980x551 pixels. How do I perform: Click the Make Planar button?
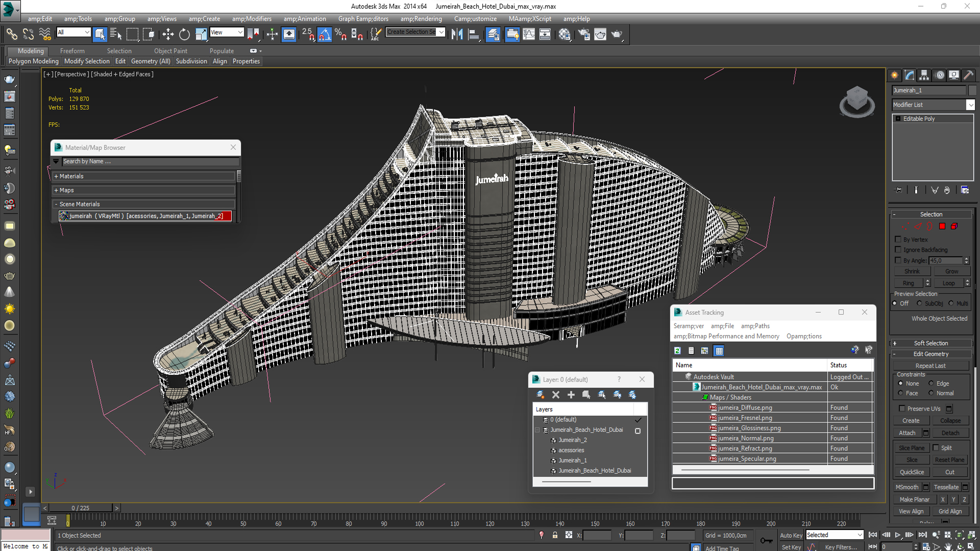click(914, 499)
